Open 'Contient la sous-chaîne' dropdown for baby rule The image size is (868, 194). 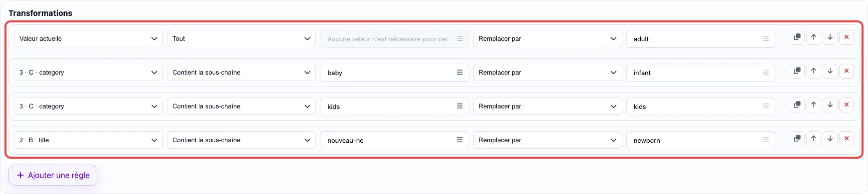point(241,73)
